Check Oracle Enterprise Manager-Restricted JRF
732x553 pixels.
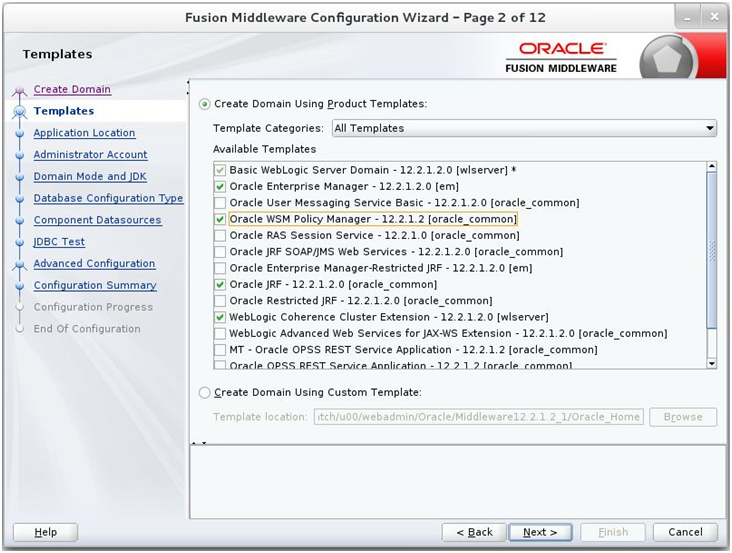pos(220,268)
